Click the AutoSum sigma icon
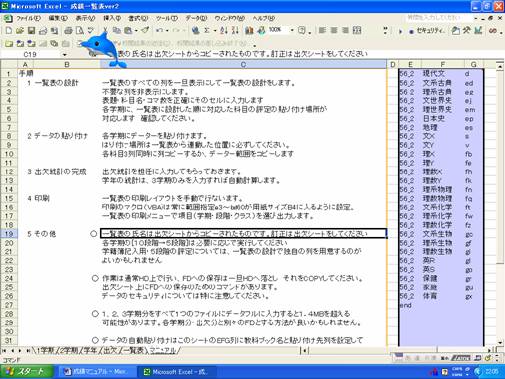The height and width of the screenshot is (379, 505). pyautogui.click(x=207, y=31)
